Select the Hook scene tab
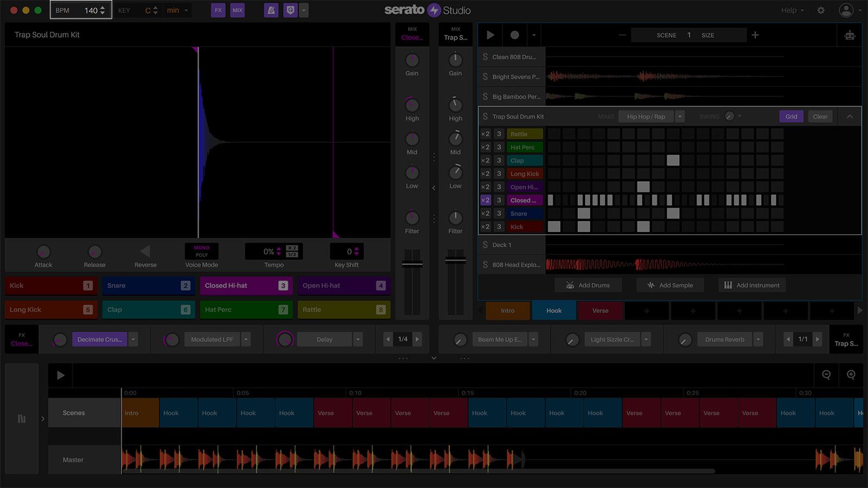This screenshot has width=868, height=488. pyautogui.click(x=554, y=311)
